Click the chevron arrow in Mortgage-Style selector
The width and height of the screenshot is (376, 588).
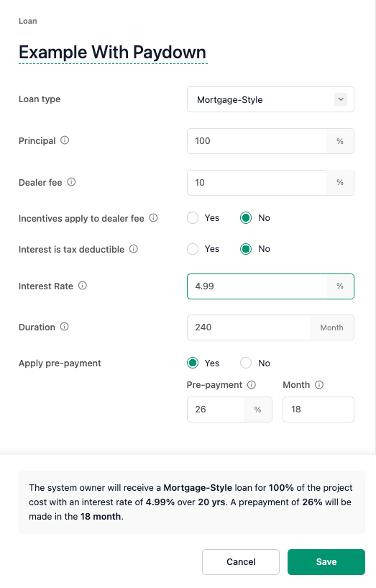click(341, 99)
